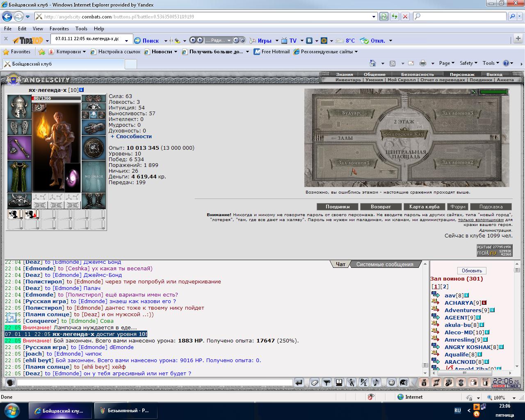Click the chat message input field
This screenshot has height=420, width=525.
coord(154,383)
